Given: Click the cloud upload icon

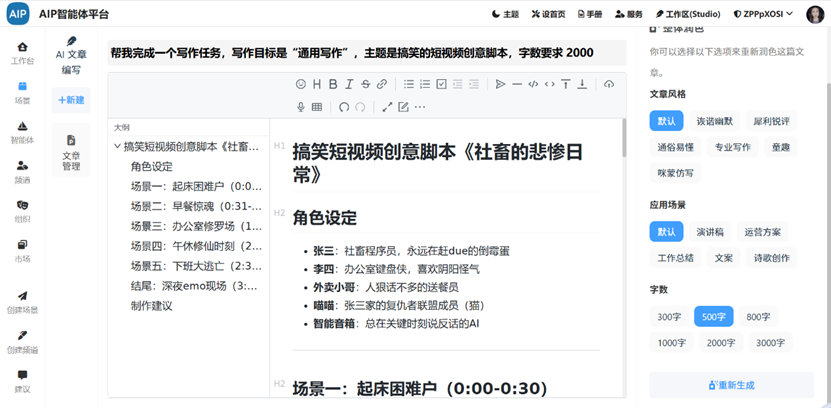Looking at the screenshot, I should point(609,84).
